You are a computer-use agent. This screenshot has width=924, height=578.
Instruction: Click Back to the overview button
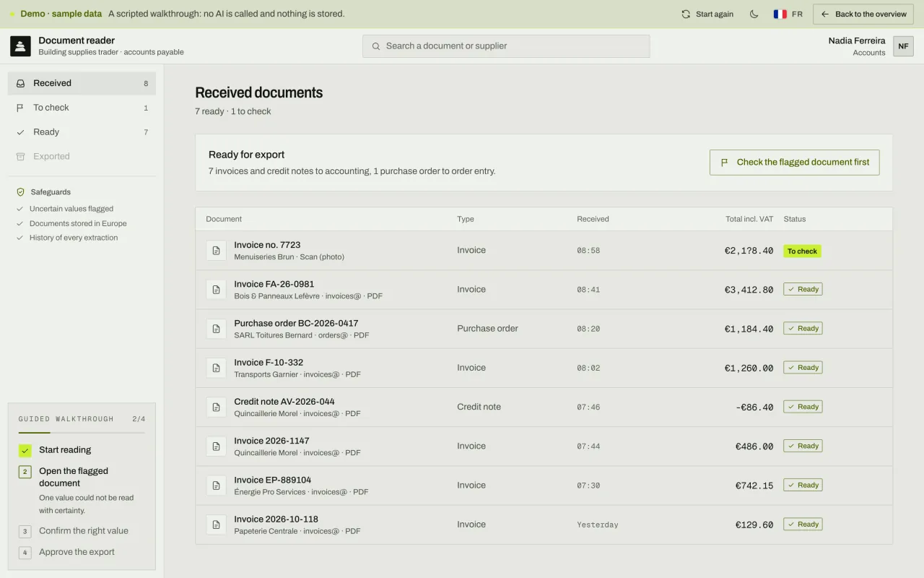(863, 14)
